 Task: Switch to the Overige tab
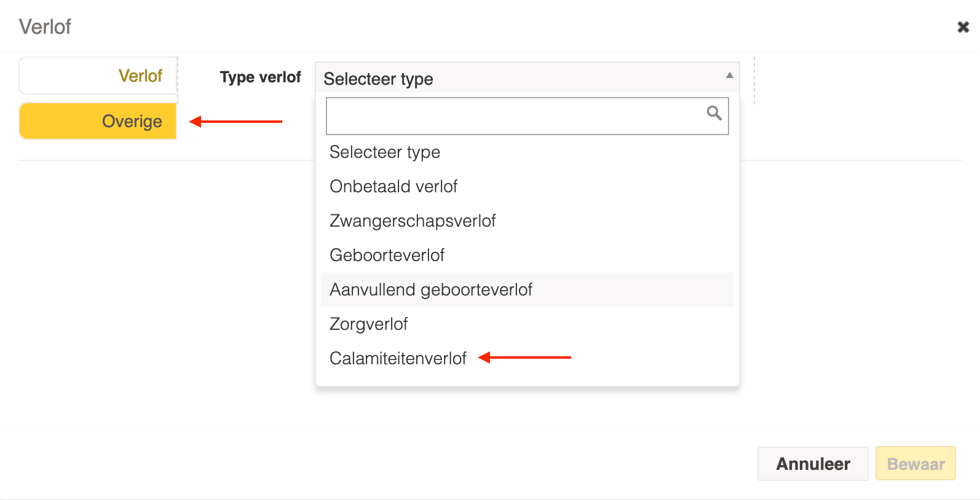[x=98, y=121]
